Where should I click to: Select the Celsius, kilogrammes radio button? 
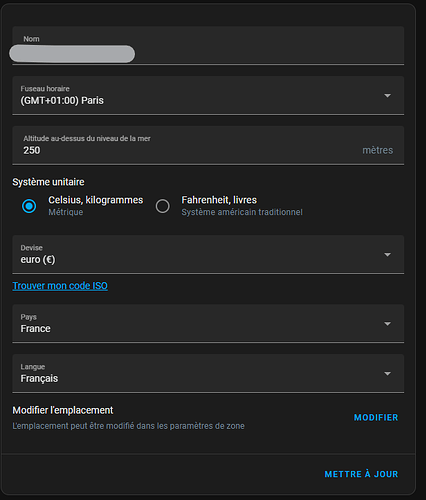coord(29,206)
